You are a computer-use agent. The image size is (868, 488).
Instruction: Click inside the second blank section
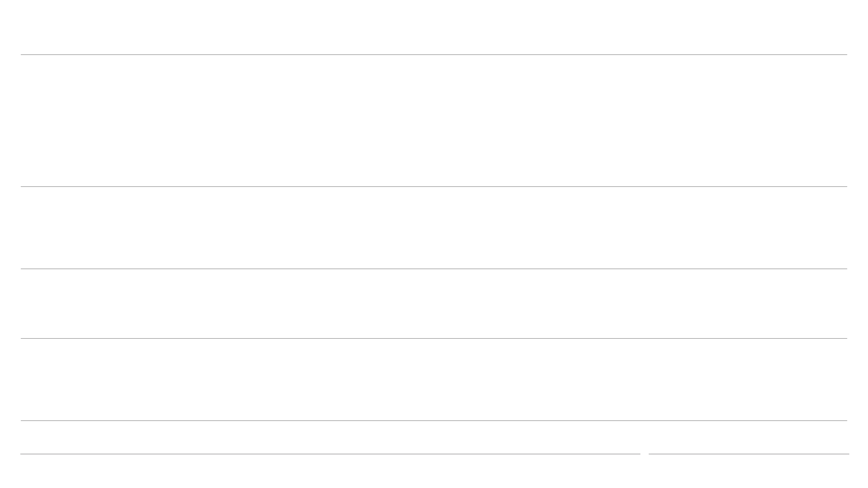pyautogui.click(x=434, y=228)
